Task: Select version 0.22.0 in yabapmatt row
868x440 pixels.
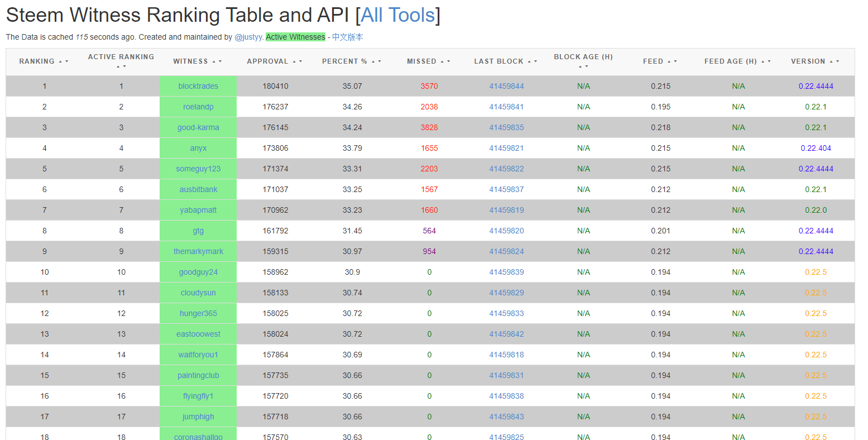Action: 816,210
